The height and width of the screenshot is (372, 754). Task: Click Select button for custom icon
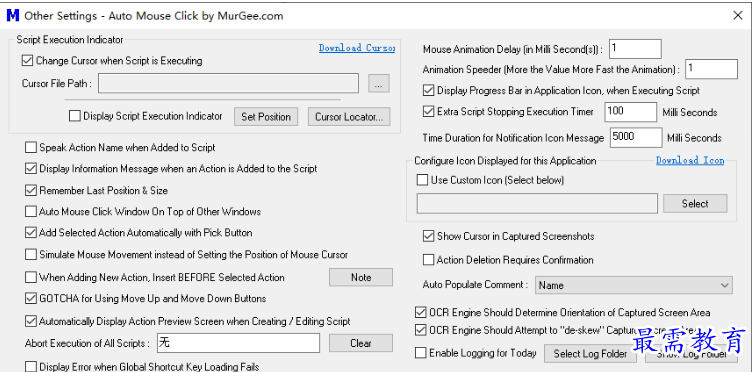pyautogui.click(x=695, y=203)
